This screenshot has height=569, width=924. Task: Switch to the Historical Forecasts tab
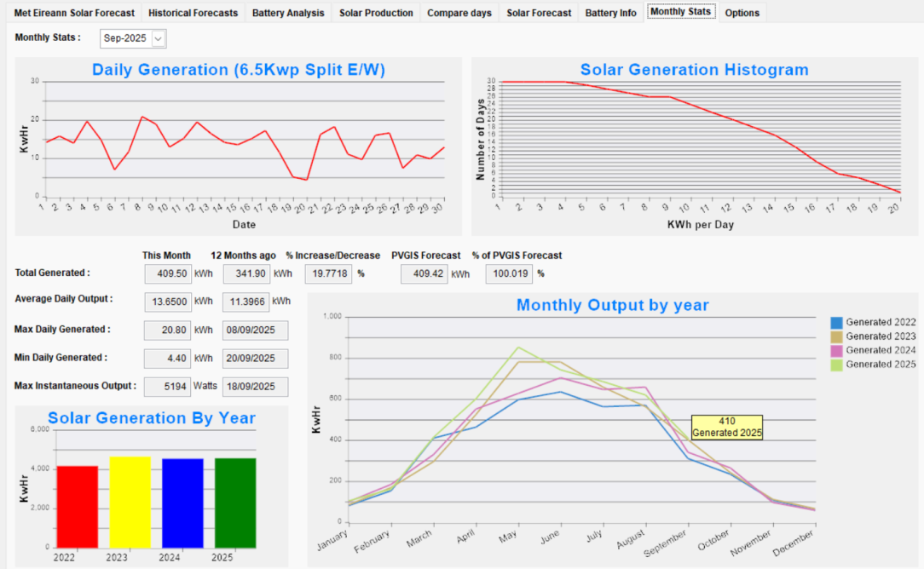pyautogui.click(x=193, y=13)
